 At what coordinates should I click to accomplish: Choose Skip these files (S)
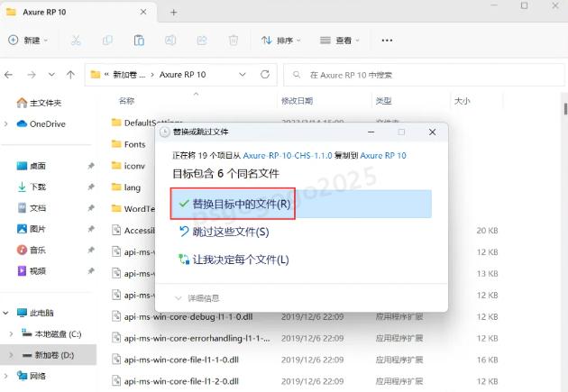click(x=224, y=232)
